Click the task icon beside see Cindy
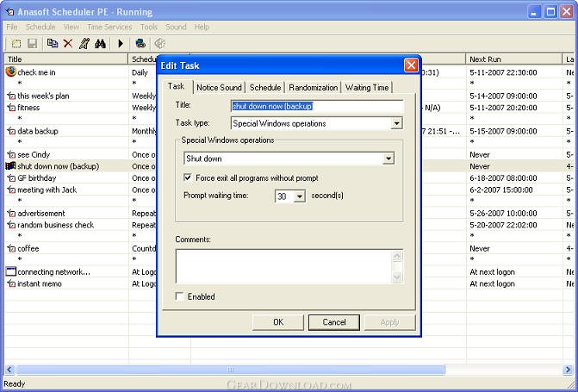The height and width of the screenshot is (392, 578). 11,154
